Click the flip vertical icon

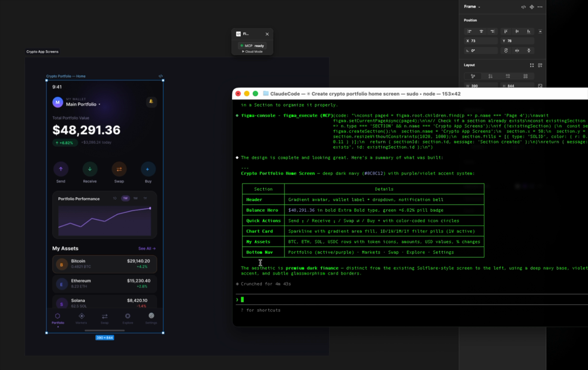[x=529, y=50]
